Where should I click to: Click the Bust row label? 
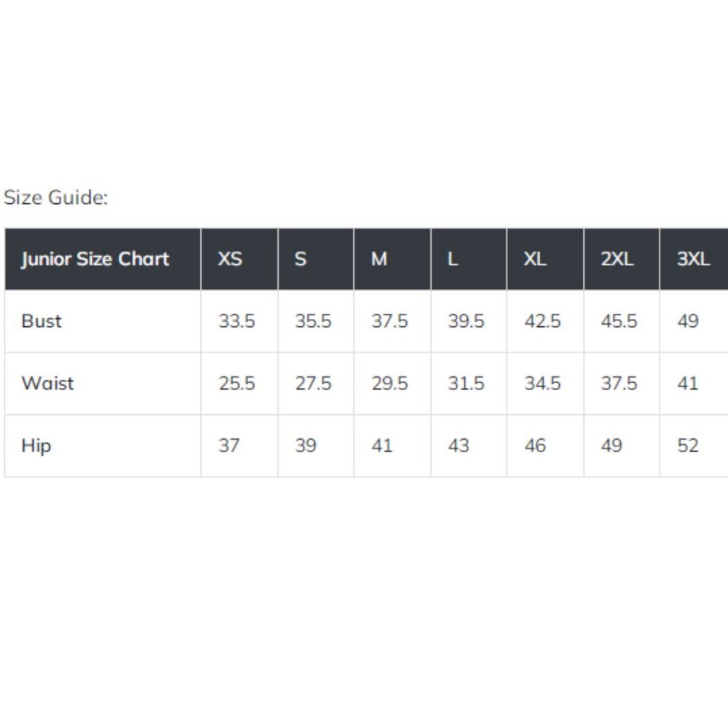[x=41, y=321]
